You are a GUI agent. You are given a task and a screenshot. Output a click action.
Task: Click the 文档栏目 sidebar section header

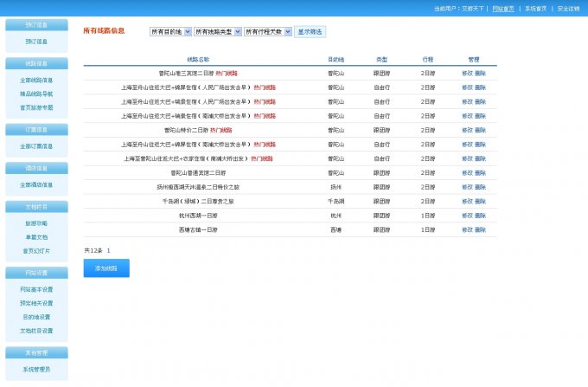(36, 207)
